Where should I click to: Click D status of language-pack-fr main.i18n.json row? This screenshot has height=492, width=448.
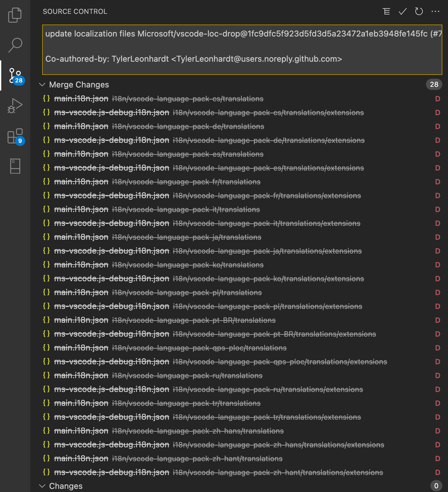[x=437, y=182]
